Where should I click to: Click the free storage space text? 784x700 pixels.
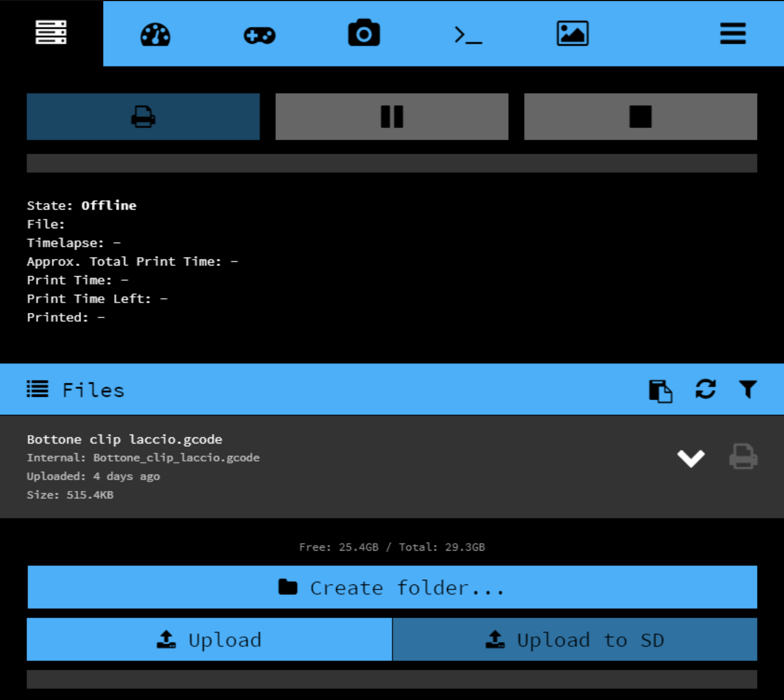click(392, 547)
